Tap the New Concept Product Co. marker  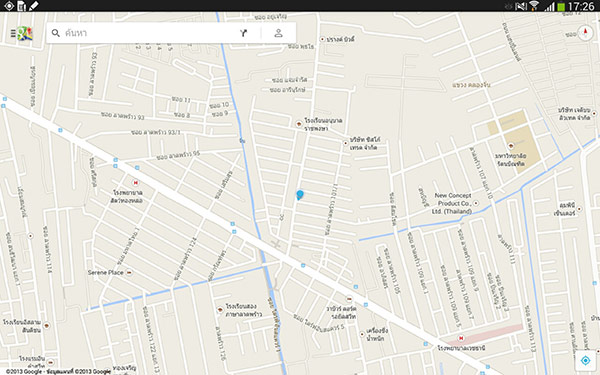point(476,203)
